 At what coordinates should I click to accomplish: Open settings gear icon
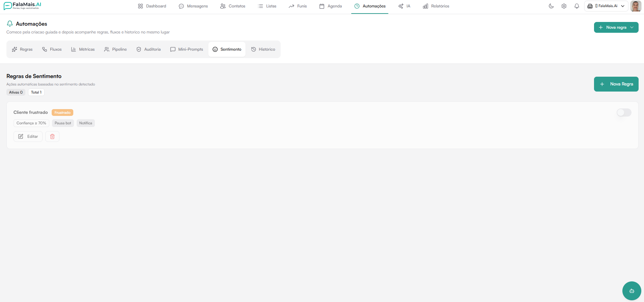[x=564, y=6]
